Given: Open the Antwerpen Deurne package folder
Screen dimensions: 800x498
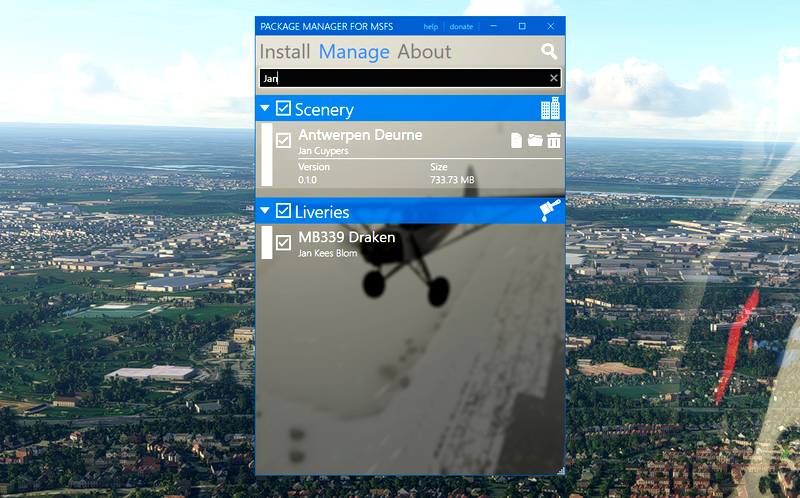Looking at the screenshot, I should pos(535,141).
